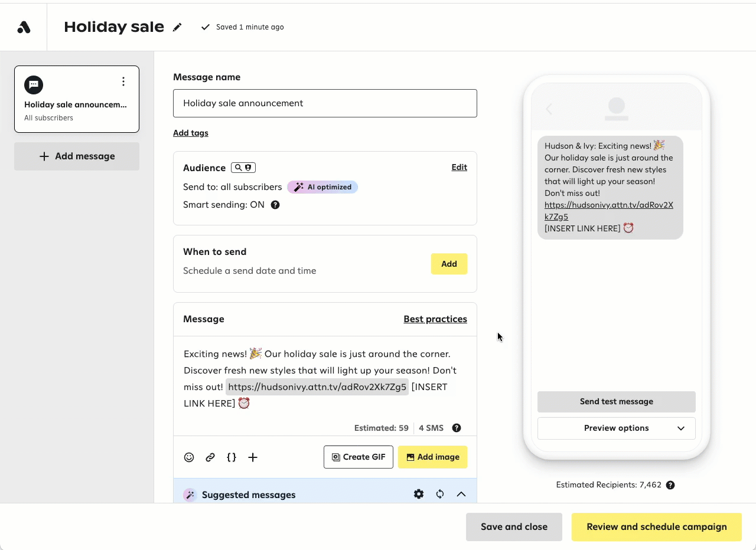The height and width of the screenshot is (550, 756).
Task: Insert a link using the link icon
Action: (x=210, y=457)
